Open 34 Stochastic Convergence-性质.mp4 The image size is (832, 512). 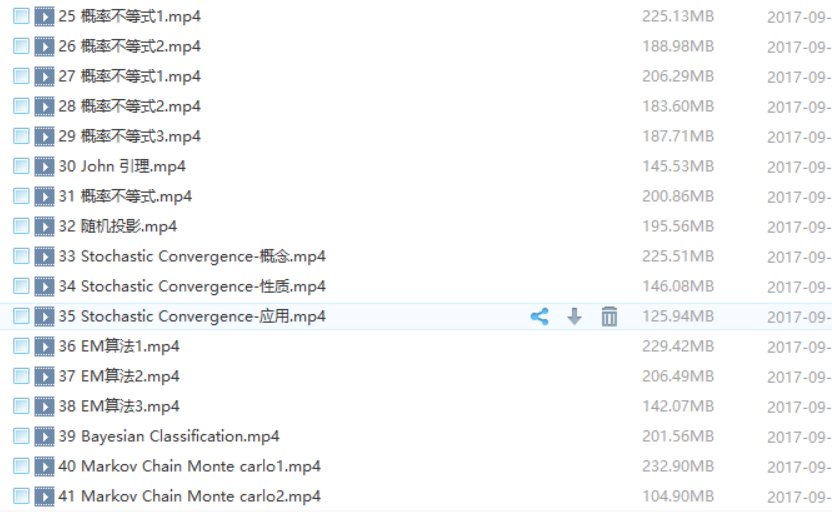pos(192,287)
